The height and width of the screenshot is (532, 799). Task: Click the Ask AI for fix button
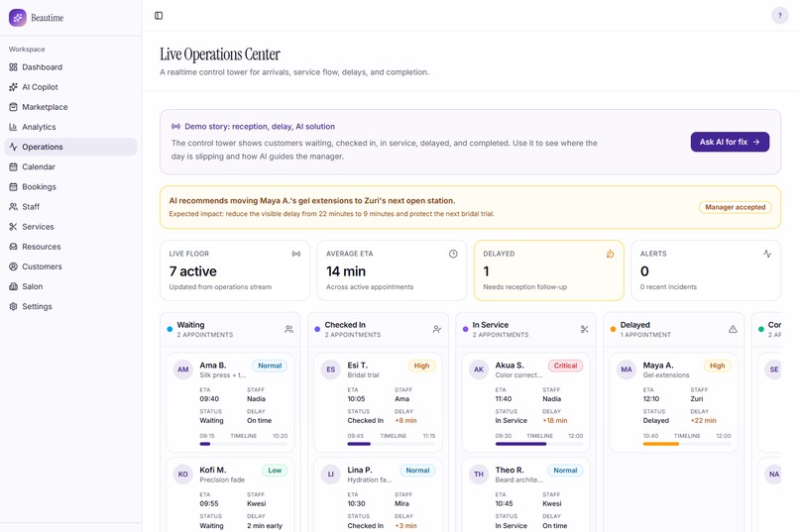point(730,142)
